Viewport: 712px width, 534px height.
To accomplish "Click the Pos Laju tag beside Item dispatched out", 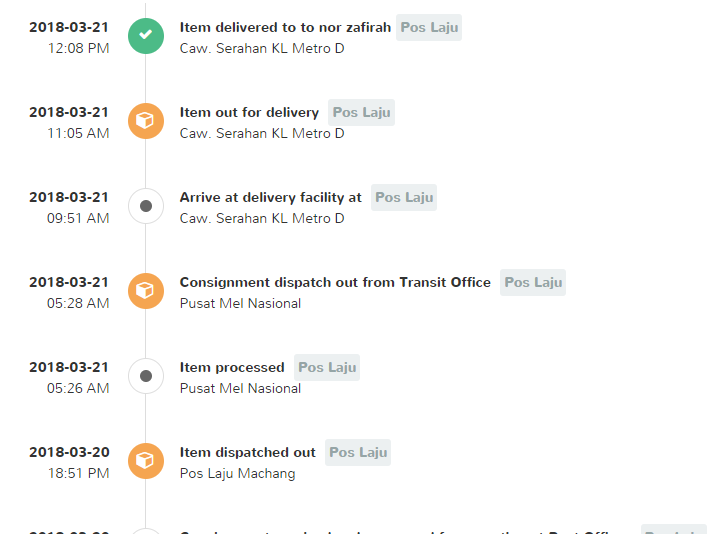I will [x=358, y=452].
